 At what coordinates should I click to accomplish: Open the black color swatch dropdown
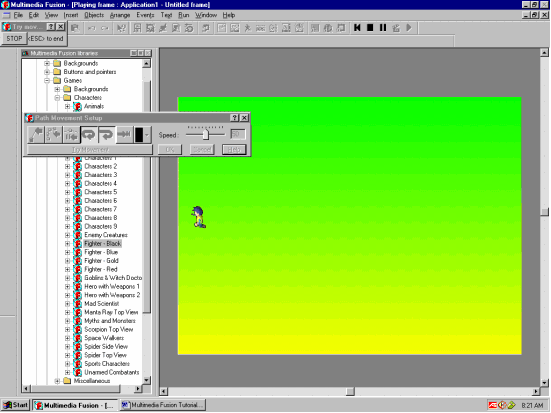pyautogui.click(x=143, y=135)
